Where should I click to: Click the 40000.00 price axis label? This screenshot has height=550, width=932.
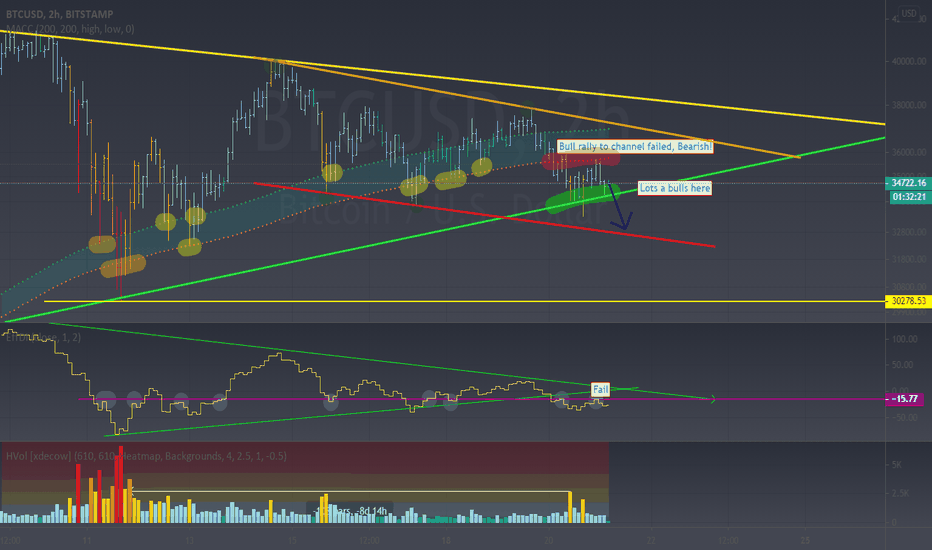click(x=908, y=61)
